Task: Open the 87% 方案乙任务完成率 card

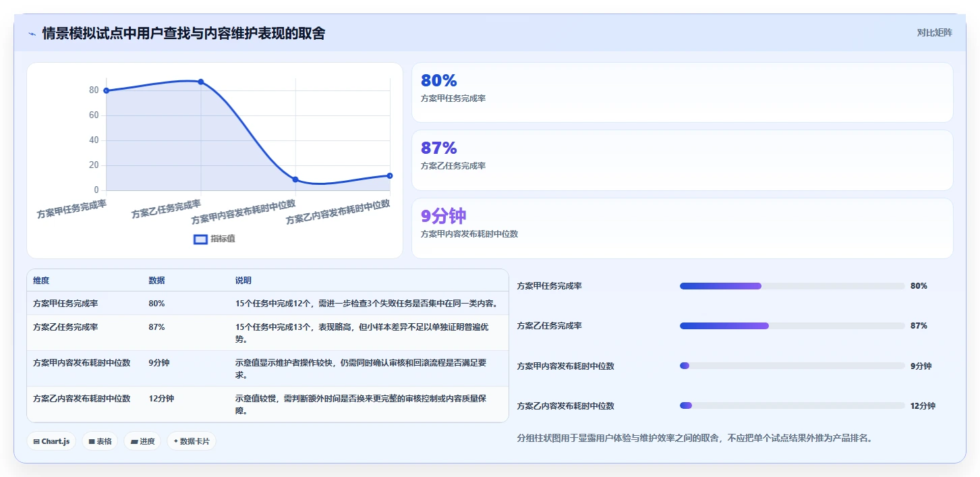Action: 682,160
